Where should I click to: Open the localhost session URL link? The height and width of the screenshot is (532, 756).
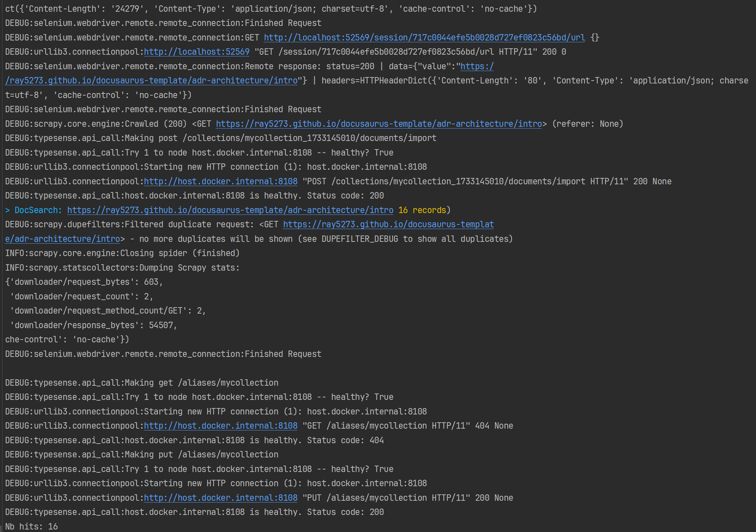click(424, 37)
